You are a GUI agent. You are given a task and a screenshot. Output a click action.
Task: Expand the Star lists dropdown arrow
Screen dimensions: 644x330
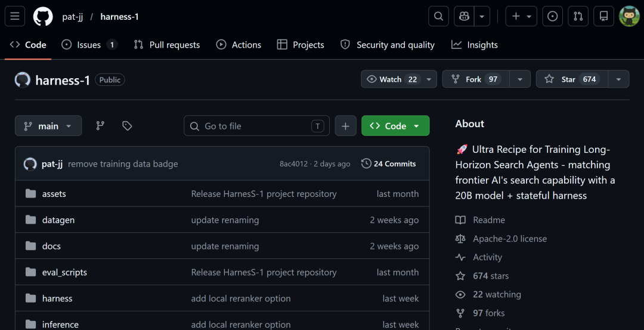618,79
